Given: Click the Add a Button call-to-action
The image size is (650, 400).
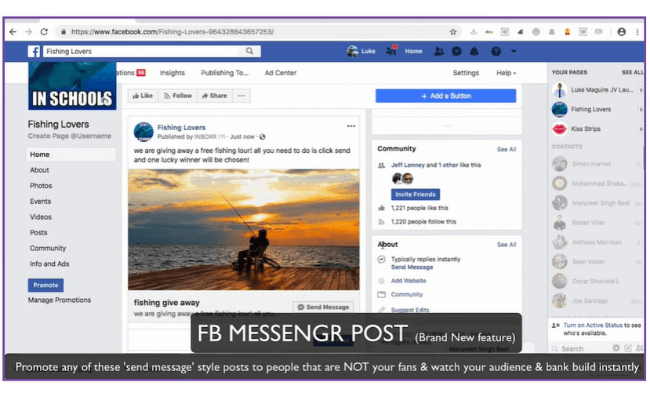Looking at the screenshot, I should [446, 96].
